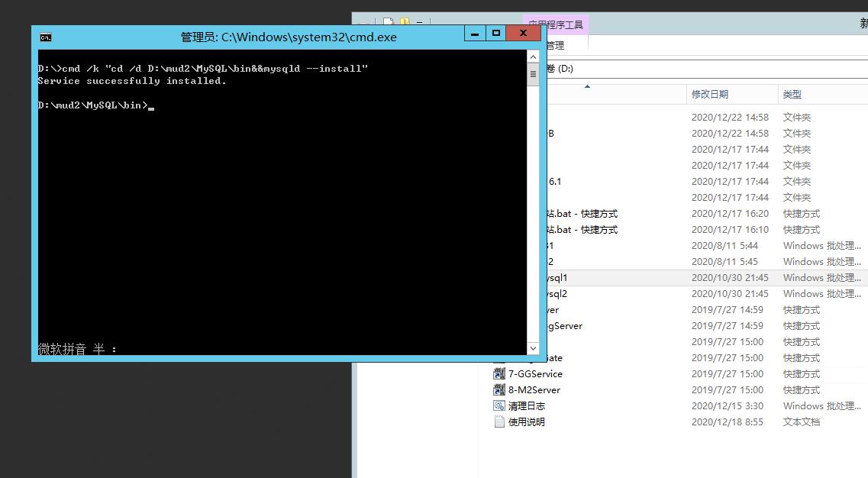Open the 应用程序工具 ribbon tab
The width and height of the screenshot is (868, 478).
pos(556,24)
